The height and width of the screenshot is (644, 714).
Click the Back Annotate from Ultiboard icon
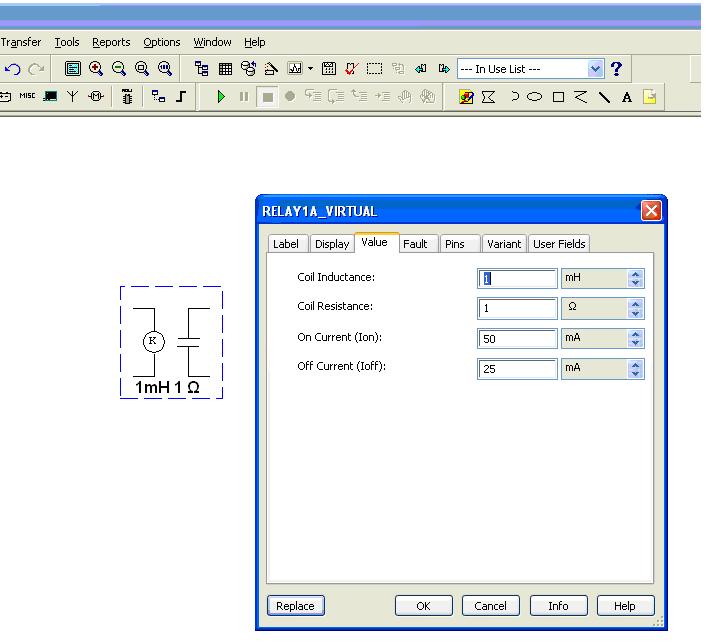(421, 69)
